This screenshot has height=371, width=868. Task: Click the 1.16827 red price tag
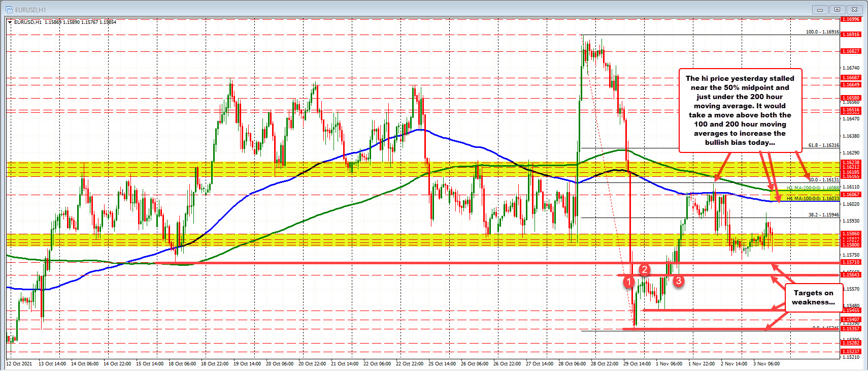point(851,51)
